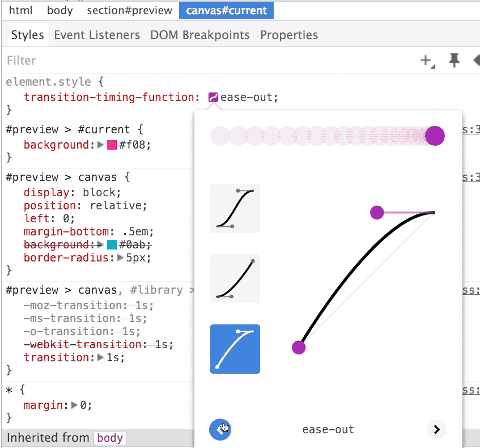Viewport: 480px width, 448px height.
Task: Select the ease-in-out curve preset thumbnail
Action: (235, 208)
